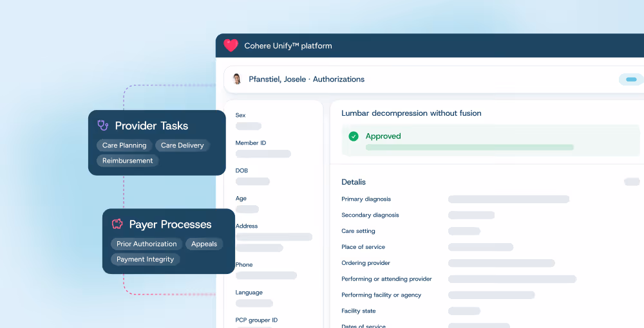
Task: Click the Payer Processes heading
Action: point(171,224)
